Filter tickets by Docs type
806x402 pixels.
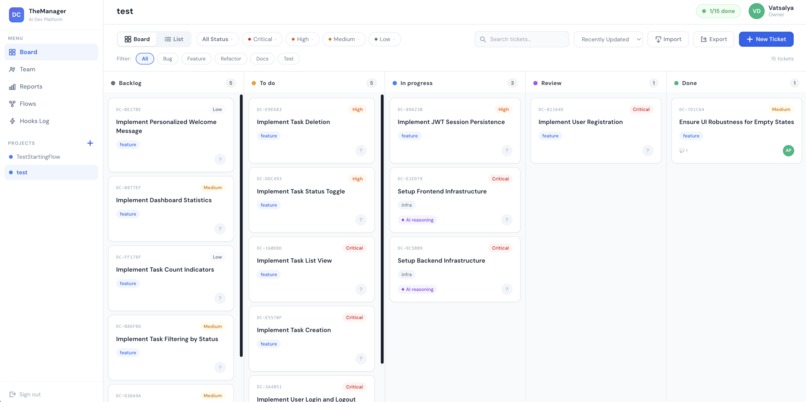(262, 59)
